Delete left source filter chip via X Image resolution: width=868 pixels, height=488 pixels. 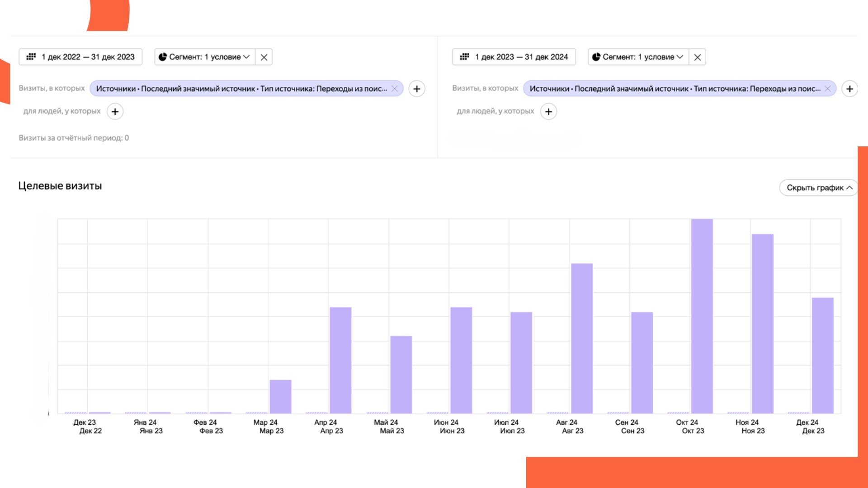[395, 89]
